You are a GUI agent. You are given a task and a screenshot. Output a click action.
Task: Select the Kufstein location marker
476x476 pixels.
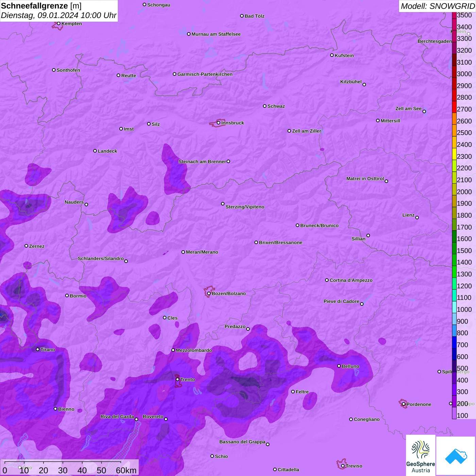coord(332,55)
